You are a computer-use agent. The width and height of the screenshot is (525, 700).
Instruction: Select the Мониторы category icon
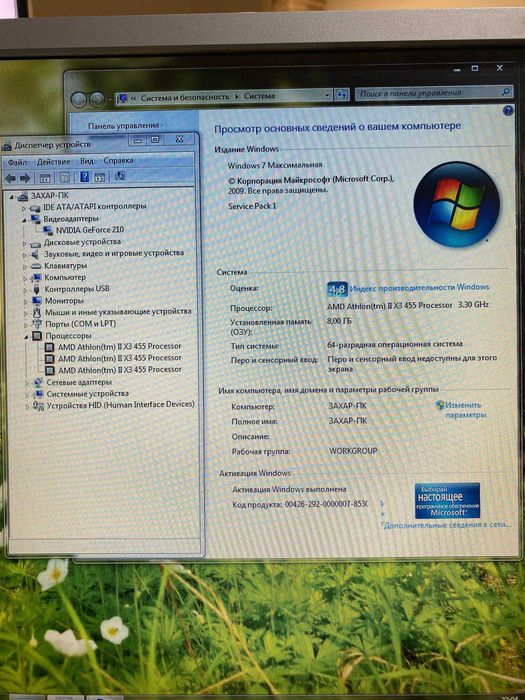(37, 301)
